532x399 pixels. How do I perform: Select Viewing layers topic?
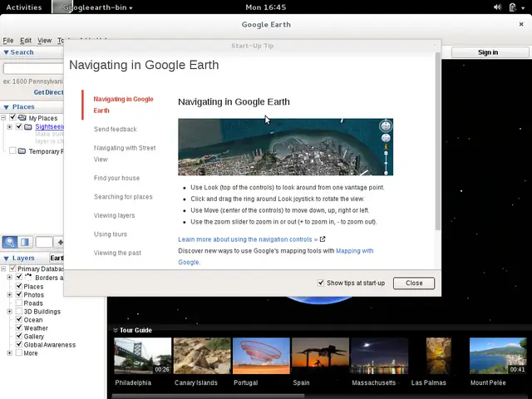pos(115,215)
